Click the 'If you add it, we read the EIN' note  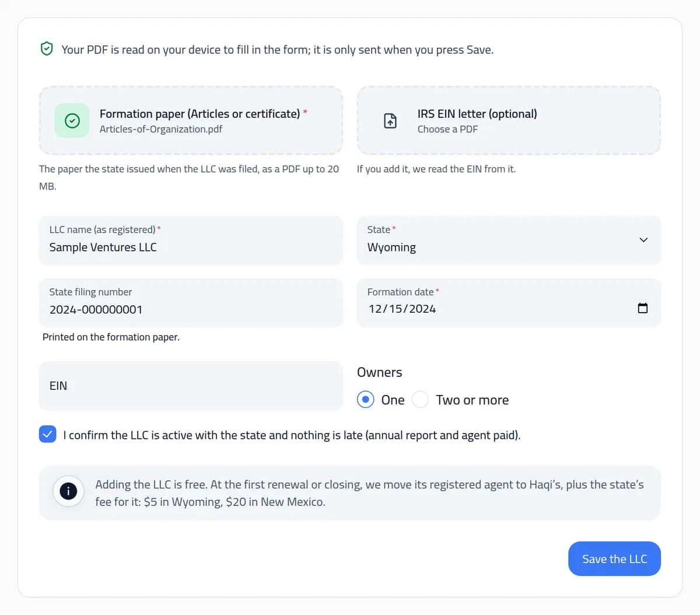(436, 169)
